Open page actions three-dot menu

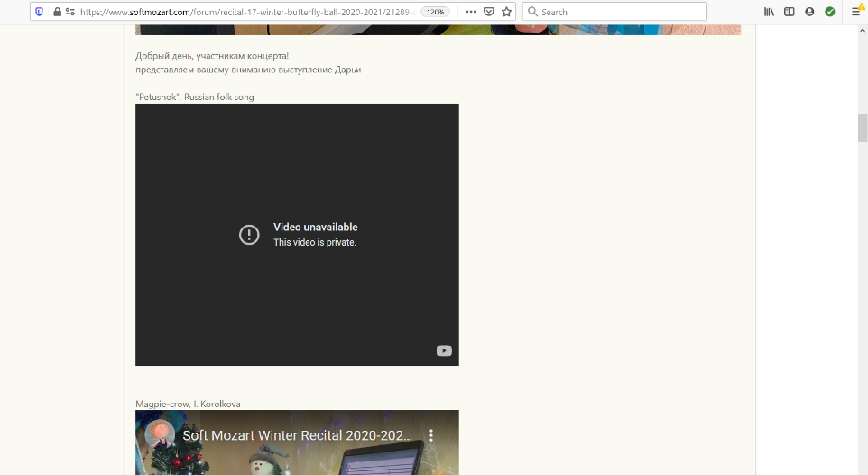point(470,12)
